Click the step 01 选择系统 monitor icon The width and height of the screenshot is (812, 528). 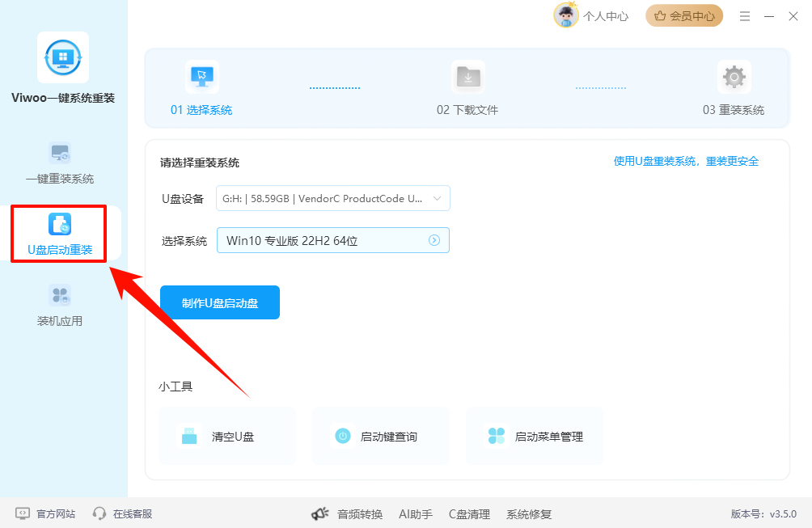click(202, 77)
